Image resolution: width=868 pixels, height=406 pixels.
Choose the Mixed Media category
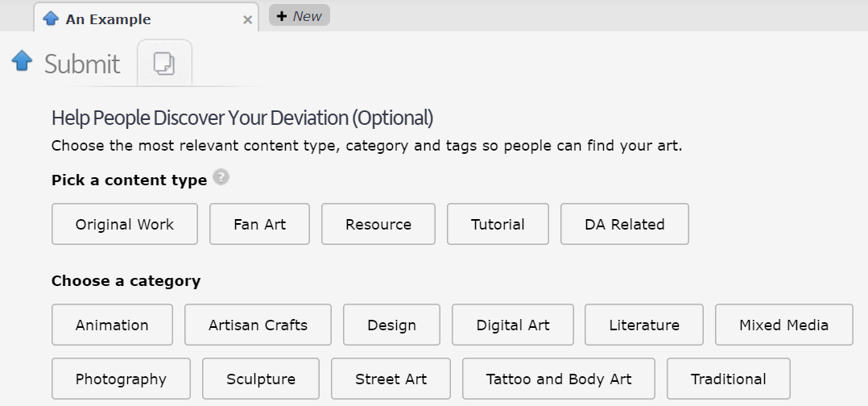tap(783, 325)
